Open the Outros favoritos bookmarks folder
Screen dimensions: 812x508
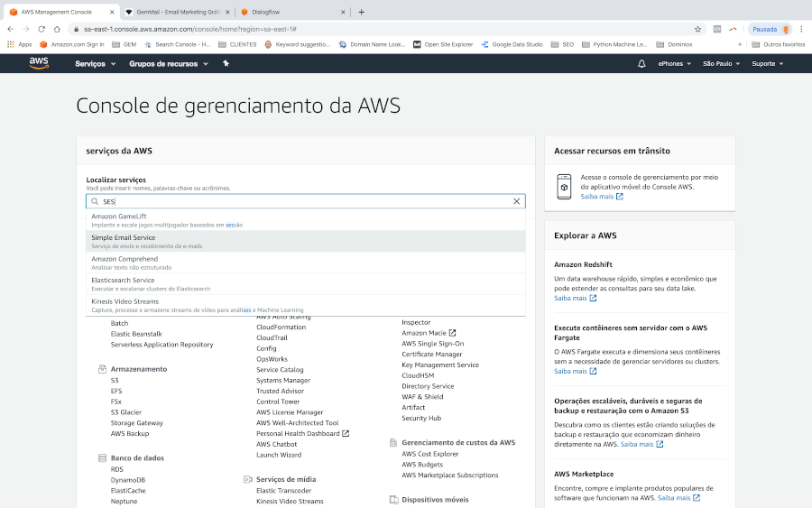click(x=778, y=44)
